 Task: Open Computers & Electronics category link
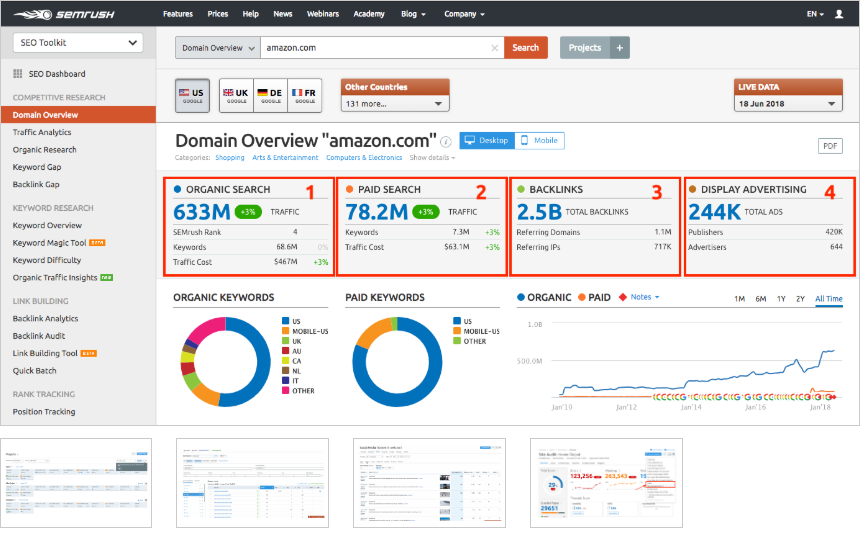tap(364, 158)
